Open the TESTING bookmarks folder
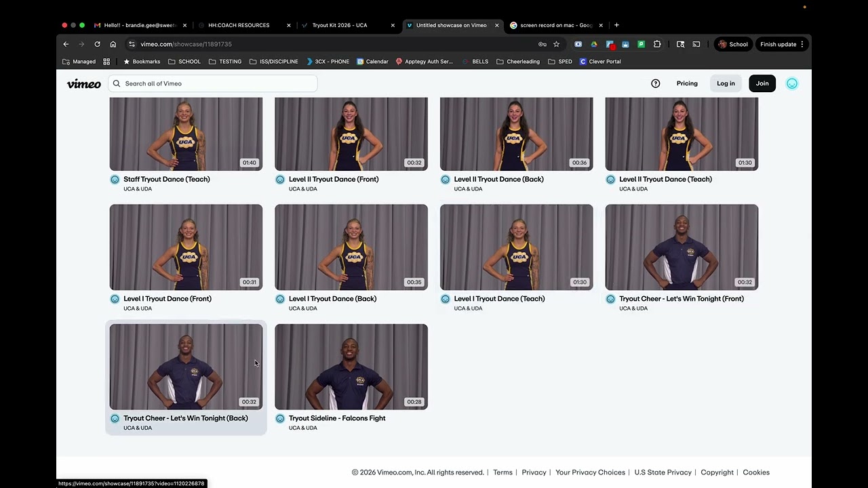 225,62
